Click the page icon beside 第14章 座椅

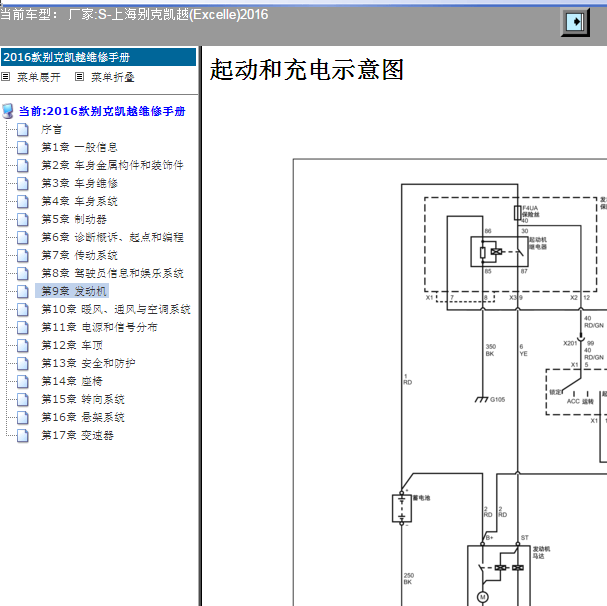(23, 382)
